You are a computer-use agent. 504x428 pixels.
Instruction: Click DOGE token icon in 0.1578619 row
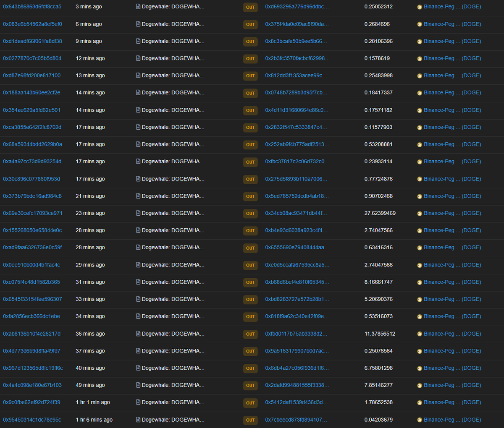(x=420, y=59)
